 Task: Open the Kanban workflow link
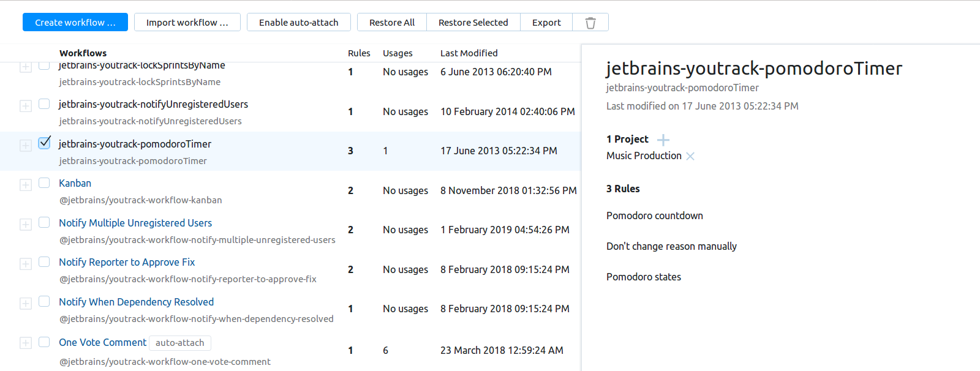coord(75,183)
